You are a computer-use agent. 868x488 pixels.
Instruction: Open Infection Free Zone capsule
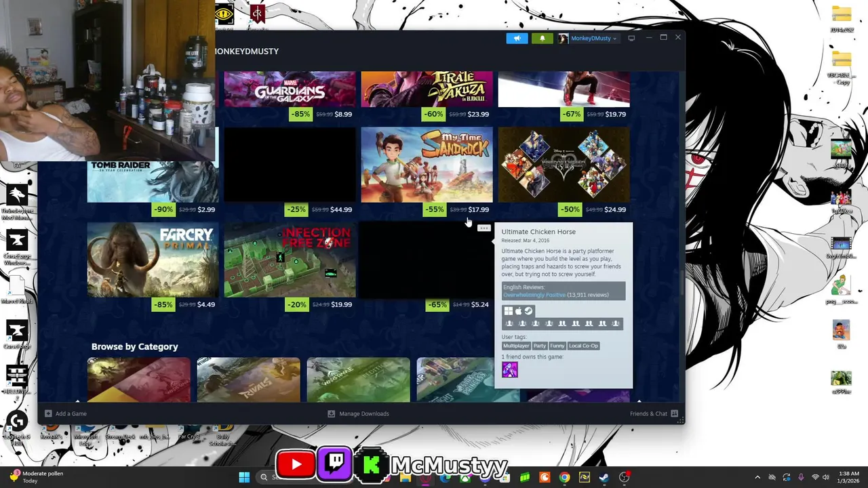(x=290, y=260)
